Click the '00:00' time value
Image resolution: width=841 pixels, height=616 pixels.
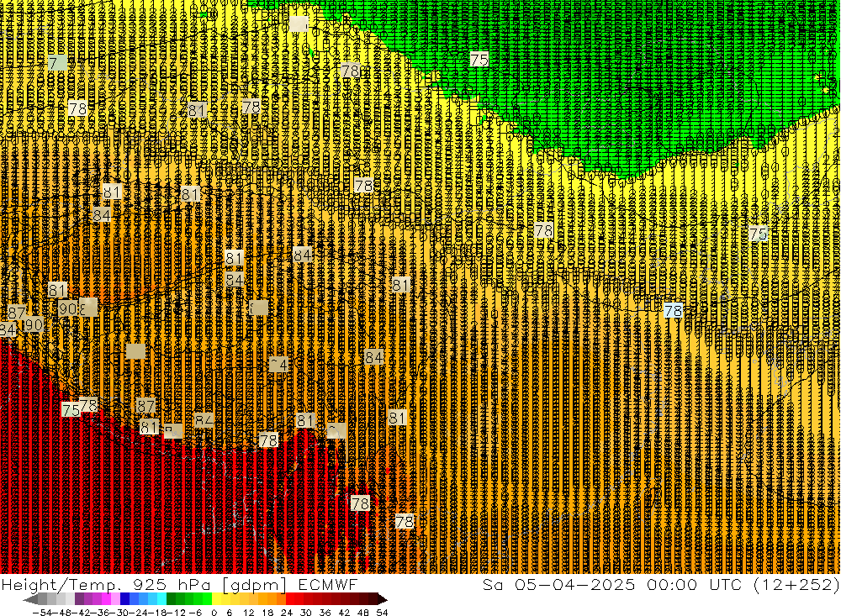click(671, 585)
